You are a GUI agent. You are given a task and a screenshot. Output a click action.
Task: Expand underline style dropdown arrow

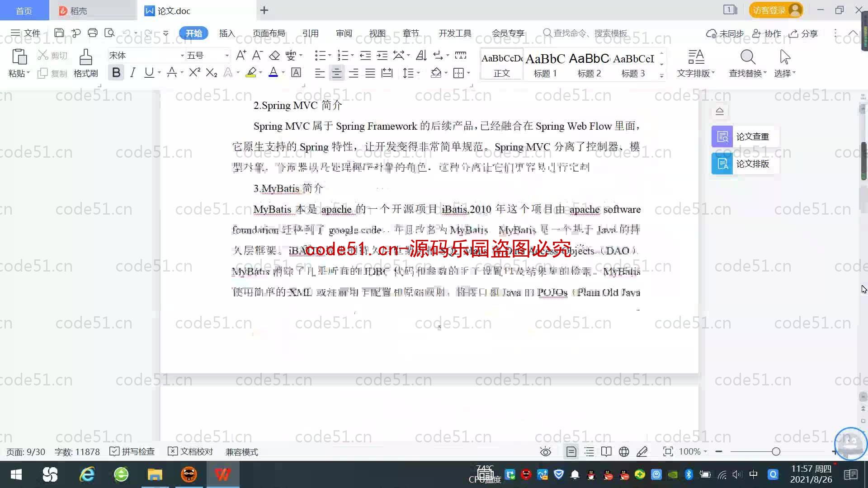[x=159, y=73]
